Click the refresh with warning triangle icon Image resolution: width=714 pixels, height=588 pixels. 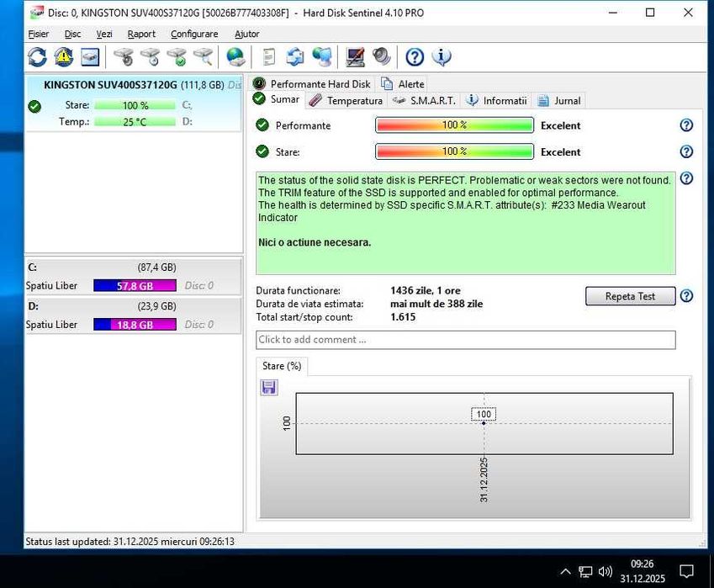pos(64,57)
